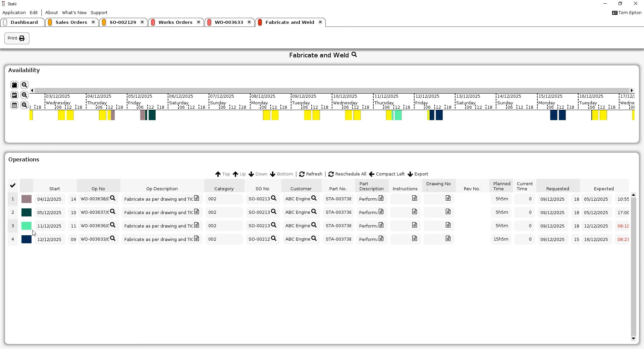644x349 pixels.
Task: Open lookup for operation WO-003637
Action: 113,212
